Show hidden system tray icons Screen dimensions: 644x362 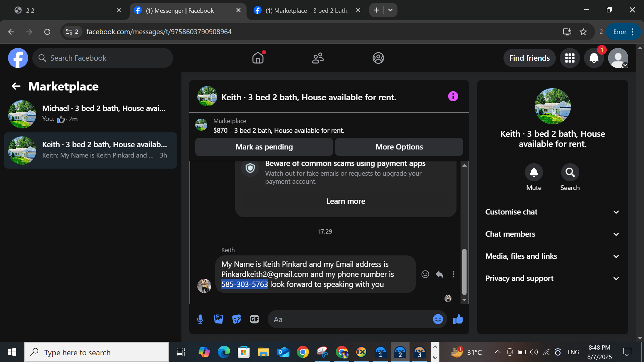[x=498, y=352]
